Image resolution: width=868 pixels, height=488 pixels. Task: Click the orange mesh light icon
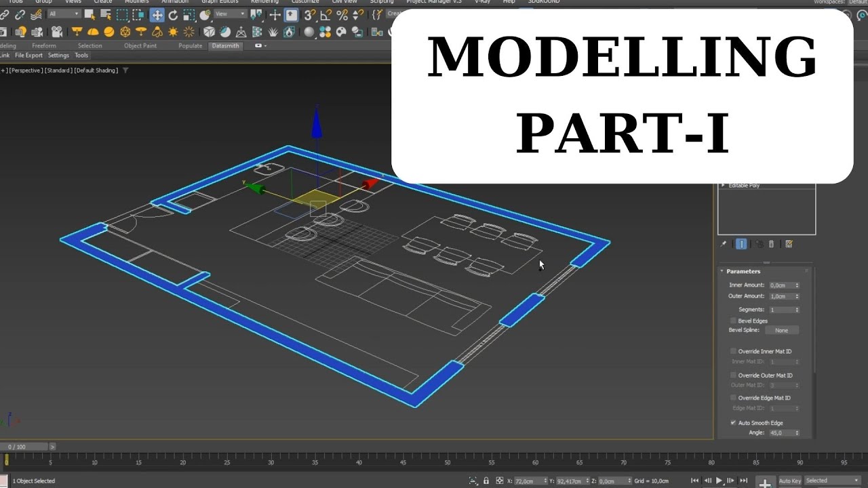pos(125,31)
